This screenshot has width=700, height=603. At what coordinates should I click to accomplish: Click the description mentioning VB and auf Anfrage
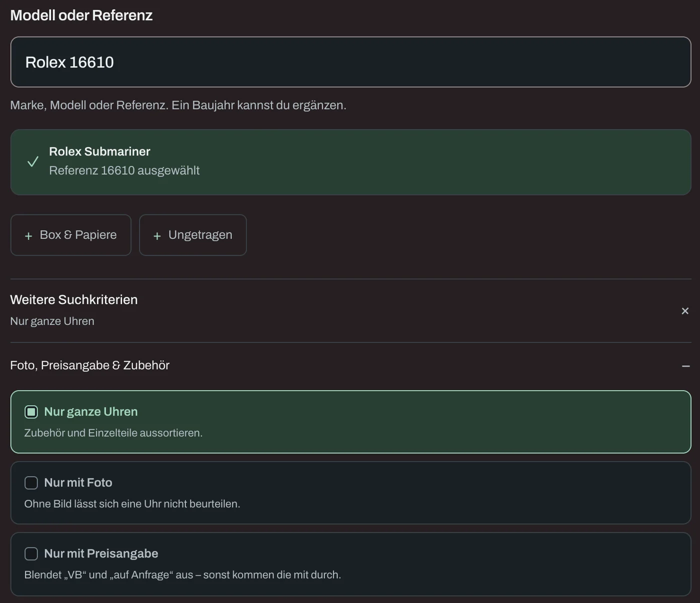click(x=183, y=575)
